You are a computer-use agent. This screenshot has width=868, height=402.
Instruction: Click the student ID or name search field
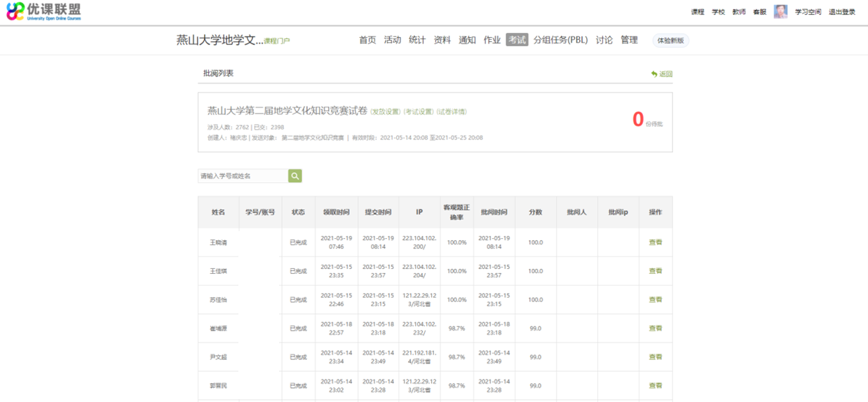pyautogui.click(x=243, y=176)
